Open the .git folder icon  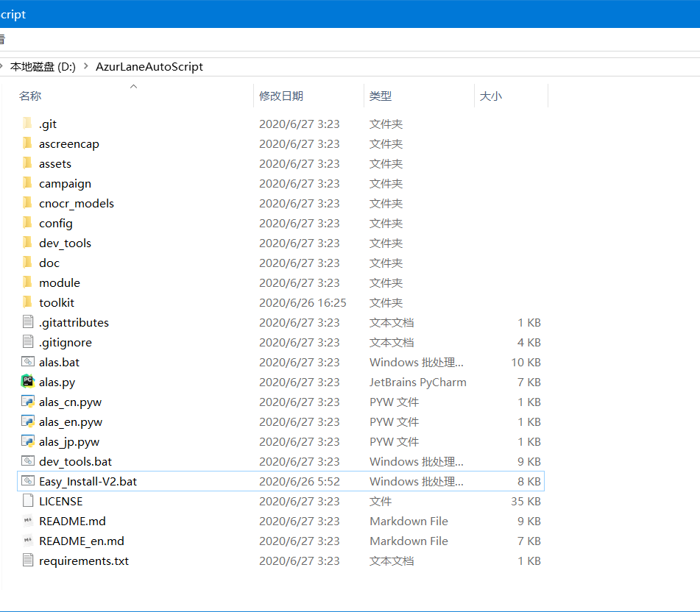(26, 124)
